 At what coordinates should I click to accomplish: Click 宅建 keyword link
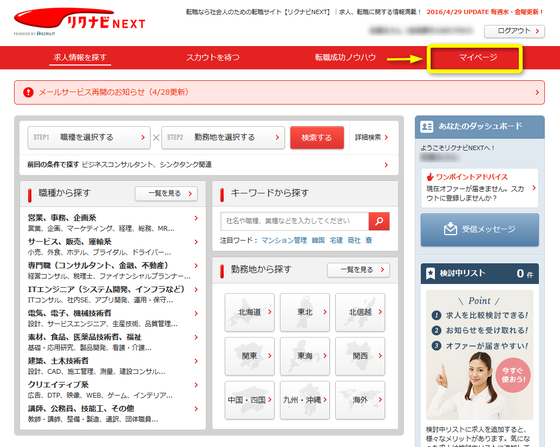click(x=336, y=240)
